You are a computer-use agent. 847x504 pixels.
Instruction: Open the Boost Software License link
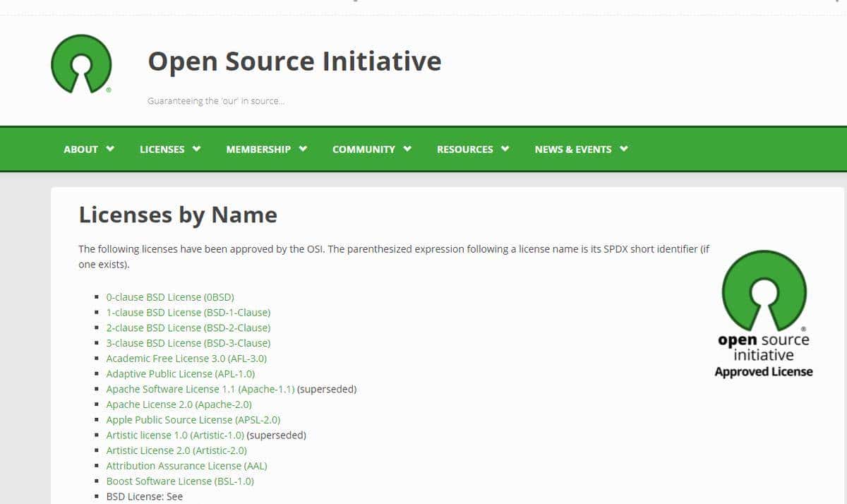pyautogui.click(x=179, y=481)
